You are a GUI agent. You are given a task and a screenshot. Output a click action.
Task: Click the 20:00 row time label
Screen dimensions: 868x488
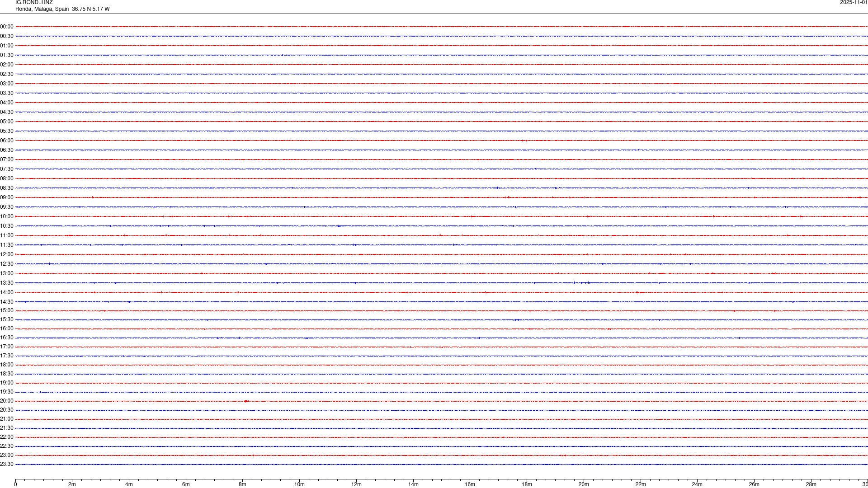7,401
